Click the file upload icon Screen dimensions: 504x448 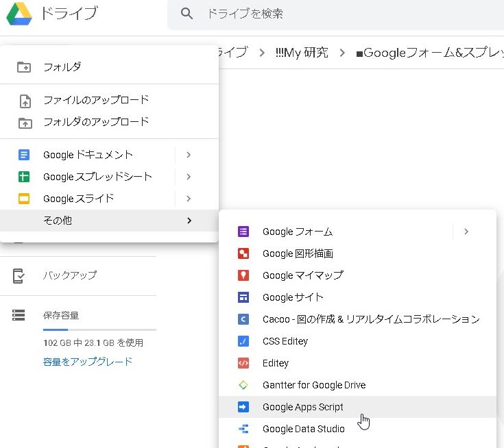pyautogui.click(x=24, y=101)
